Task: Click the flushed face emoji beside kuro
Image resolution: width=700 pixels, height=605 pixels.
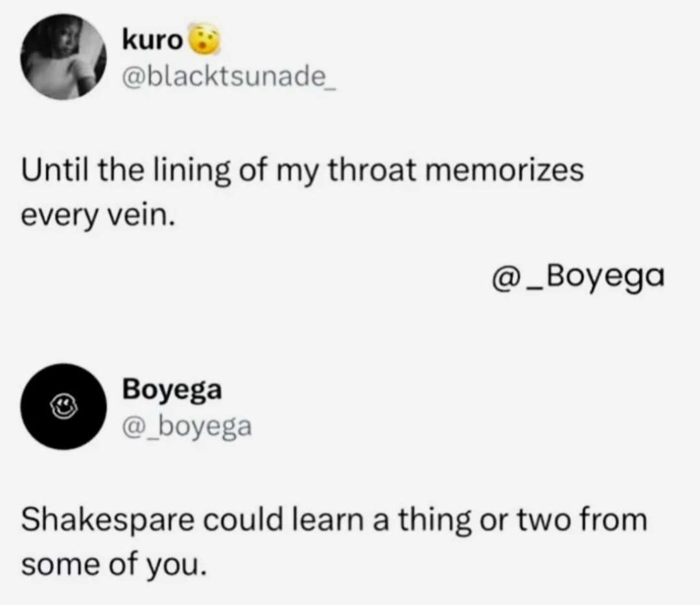Action: pyautogui.click(x=204, y=42)
